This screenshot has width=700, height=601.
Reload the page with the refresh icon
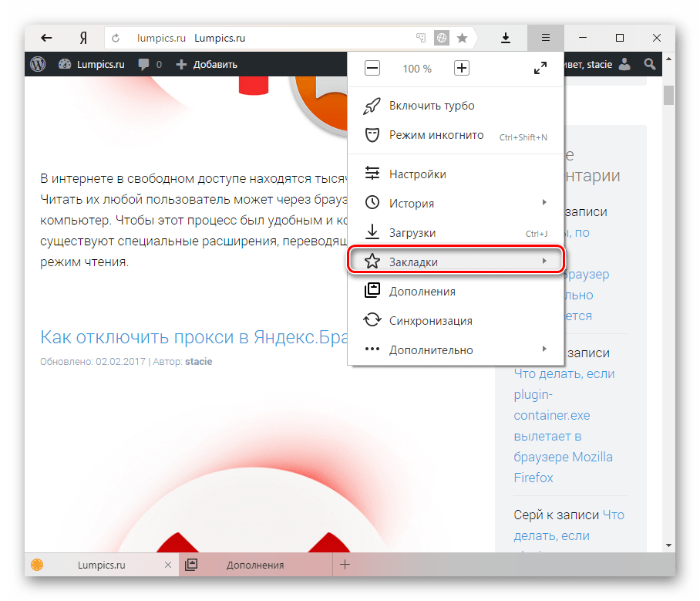coord(116,37)
